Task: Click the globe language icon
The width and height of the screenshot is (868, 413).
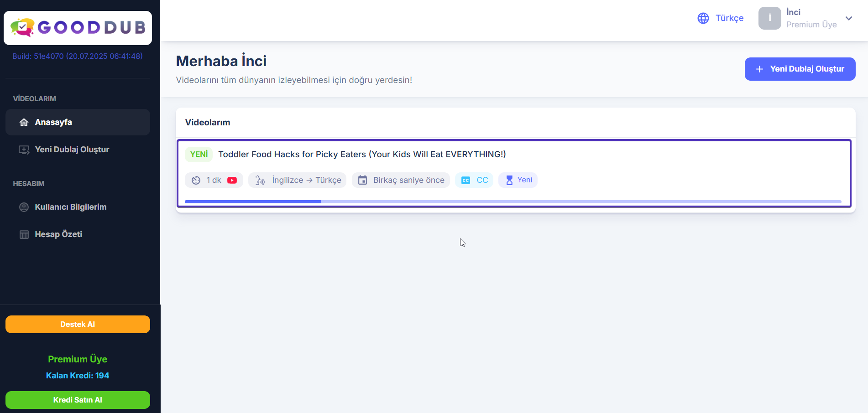Action: click(x=703, y=18)
